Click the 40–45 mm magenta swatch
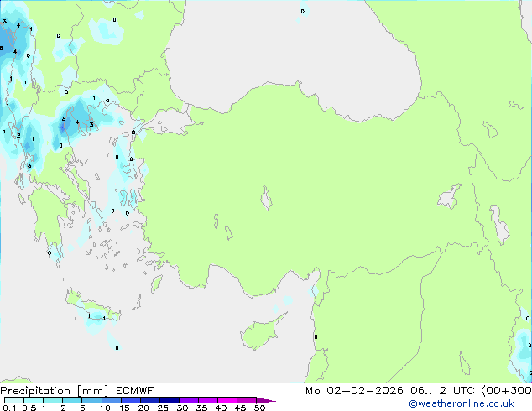 point(227,400)
